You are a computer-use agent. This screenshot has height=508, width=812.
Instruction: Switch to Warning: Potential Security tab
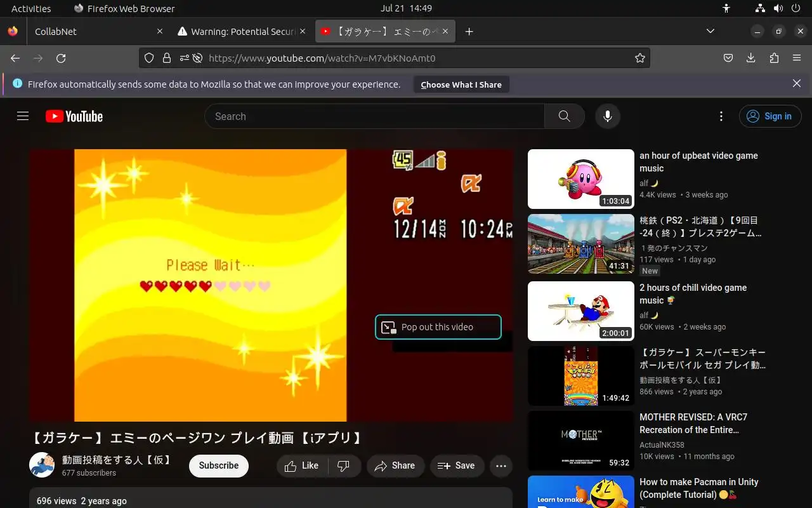click(242, 31)
